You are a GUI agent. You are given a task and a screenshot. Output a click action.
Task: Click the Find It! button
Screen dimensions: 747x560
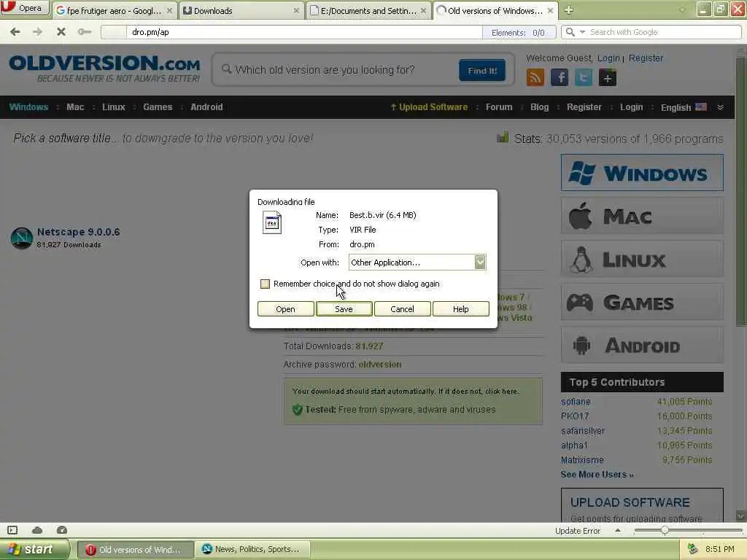coord(482,71)
